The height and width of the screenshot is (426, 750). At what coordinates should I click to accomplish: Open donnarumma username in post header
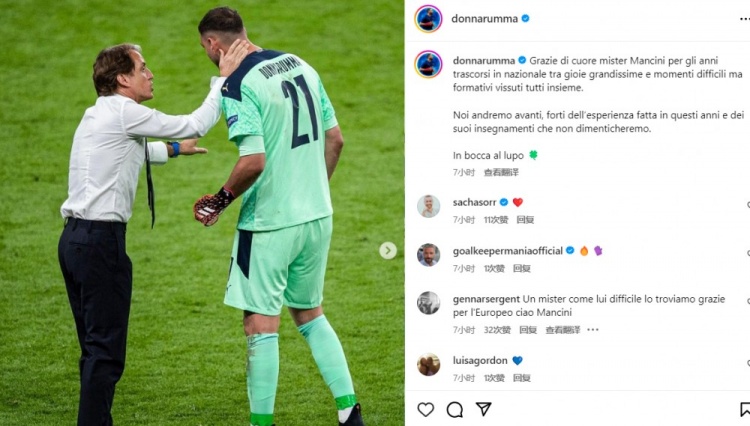(485, 19)
